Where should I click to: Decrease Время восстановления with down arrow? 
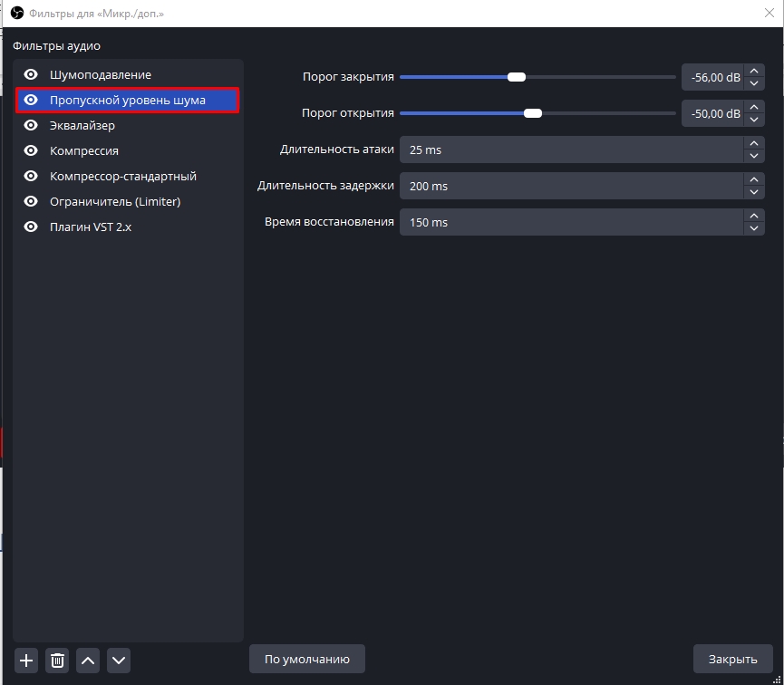click(x=754, y=228)
